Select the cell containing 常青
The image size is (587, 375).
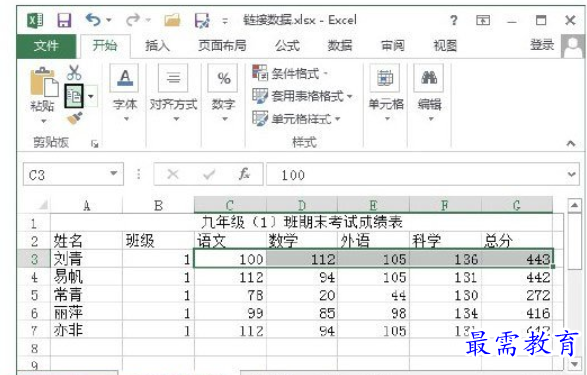[x=86, y=295]
